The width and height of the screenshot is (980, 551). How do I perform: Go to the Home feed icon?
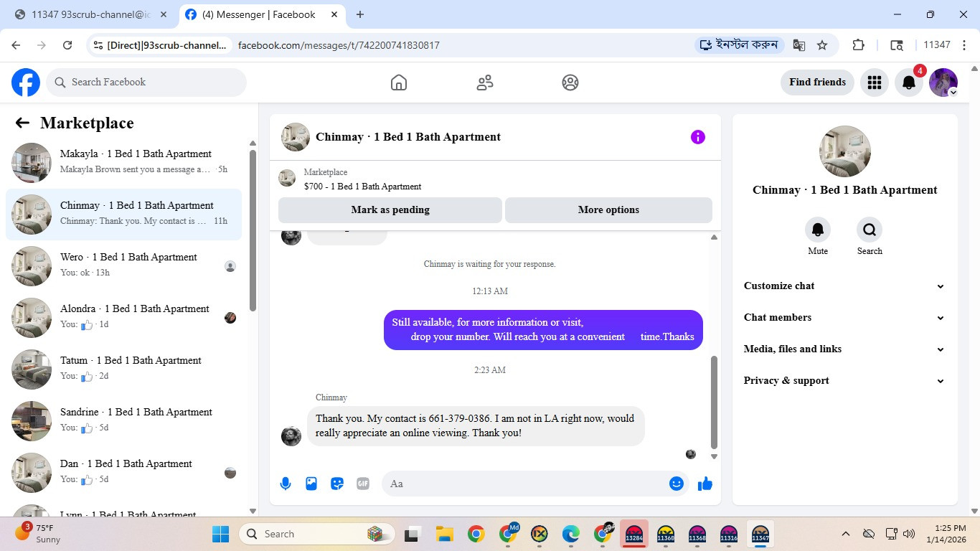tap(399, 83)
